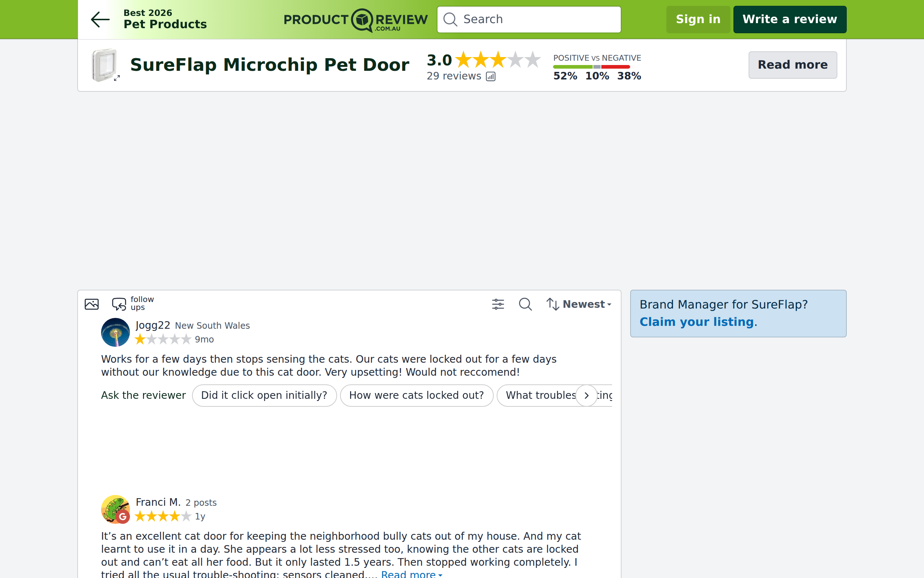Click the Read more button
The width and height of the screenshot is (924, 578).
click(793, 65)
